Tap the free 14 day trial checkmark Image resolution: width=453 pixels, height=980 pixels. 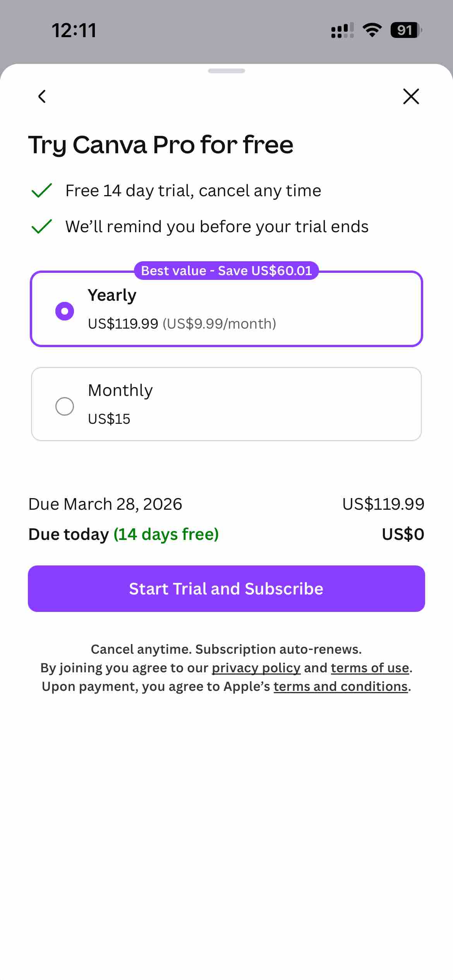41,190
